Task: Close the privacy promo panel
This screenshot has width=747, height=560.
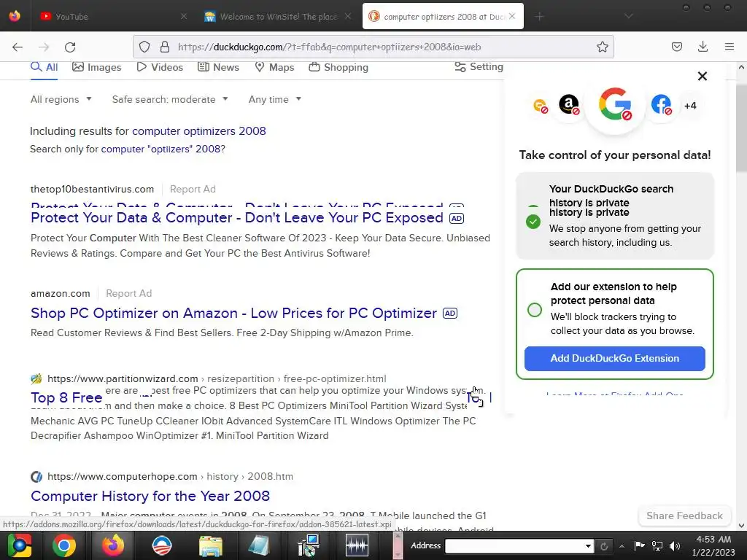Action: tap(703, 76)
